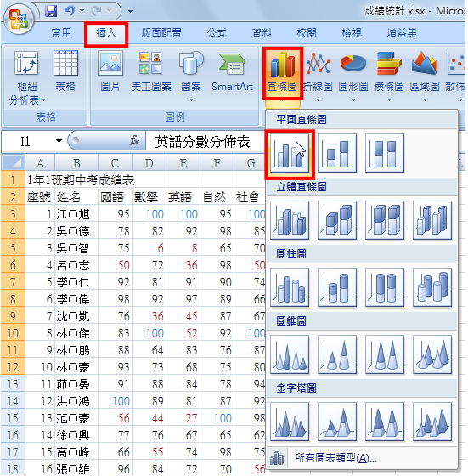Click the formula bar containing 英語分數分佈表

(205, 141)
